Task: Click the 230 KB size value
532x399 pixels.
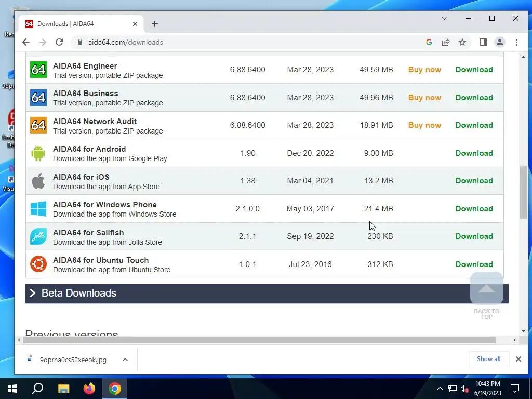Action: pyautogui.click(x=380, y=236)
